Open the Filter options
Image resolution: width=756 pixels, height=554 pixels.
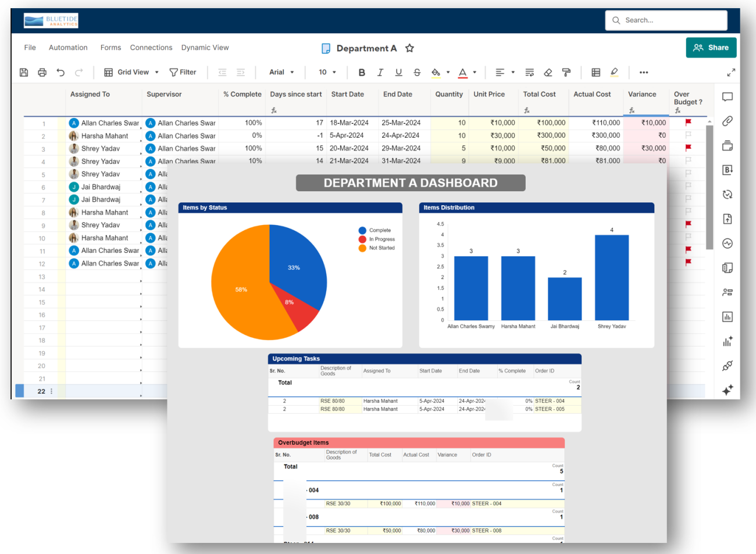click(183, 72)
